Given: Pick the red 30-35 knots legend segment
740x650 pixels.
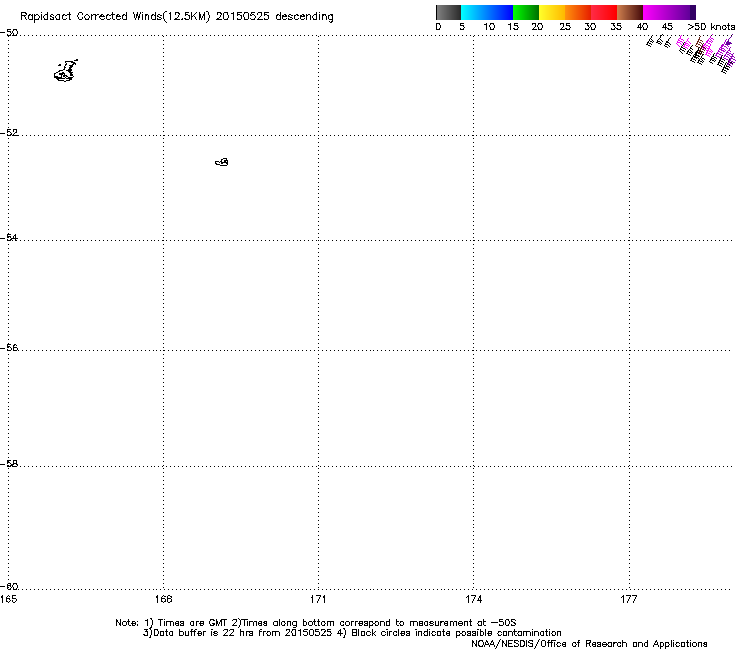Looking at the screenshot, I should click(x=604, y=12).
